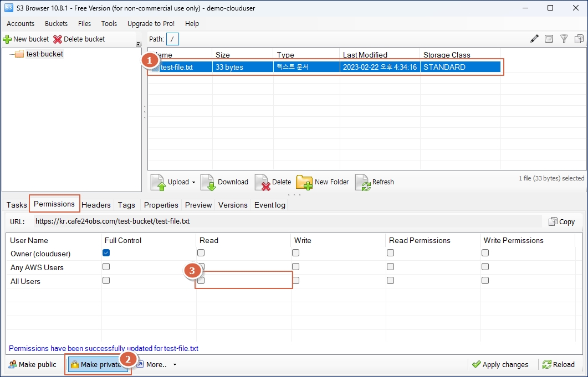This screenshot has height=377, width=588.
Task: Enable Read for All Users
Action: (201, 281)
